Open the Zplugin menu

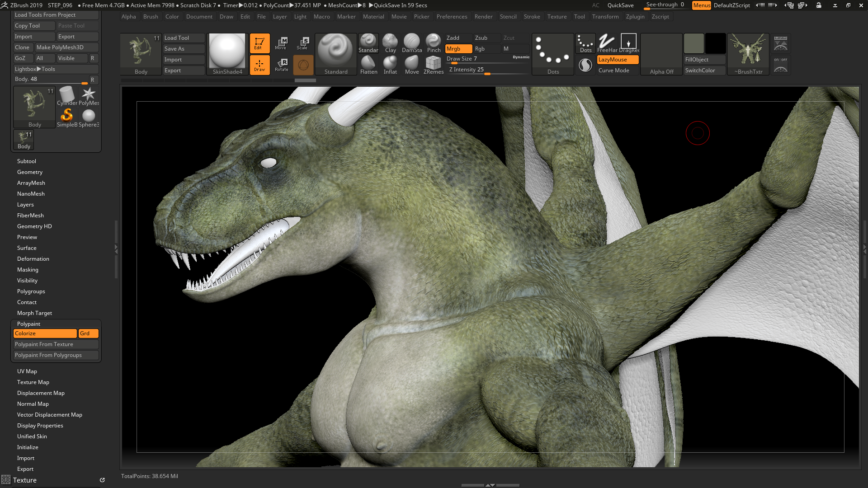click(635, 17)
